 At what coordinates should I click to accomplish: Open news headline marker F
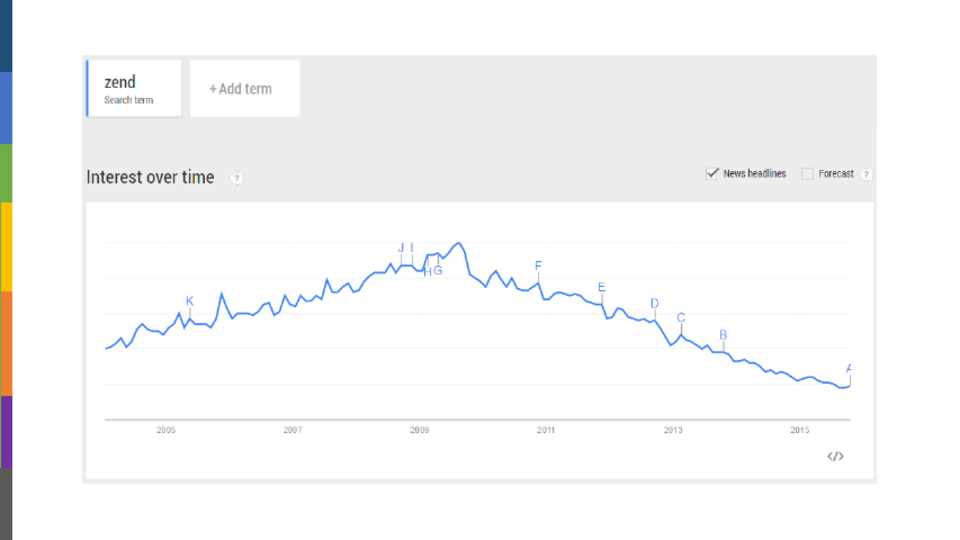tap(538, 265)
